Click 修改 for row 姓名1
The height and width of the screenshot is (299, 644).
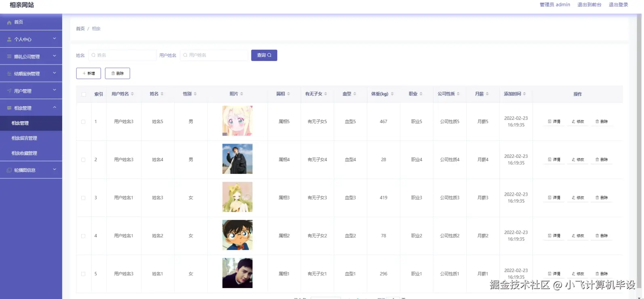click(x=578, y=274)
